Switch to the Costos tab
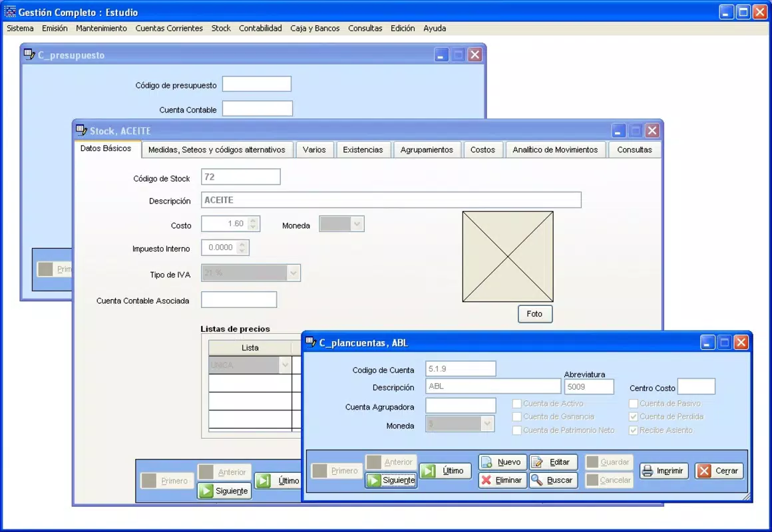This screenshot has height=532, width=772. click(x=482, y=150)
